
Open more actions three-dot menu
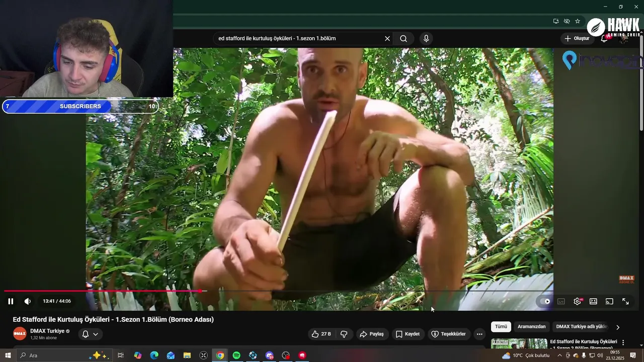click(479, 334)
